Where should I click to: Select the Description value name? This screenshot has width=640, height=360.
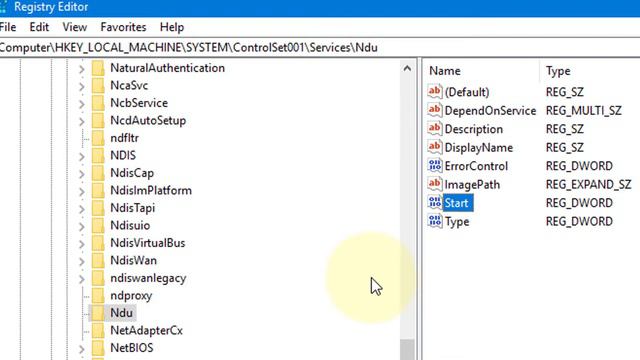[474, 129]
